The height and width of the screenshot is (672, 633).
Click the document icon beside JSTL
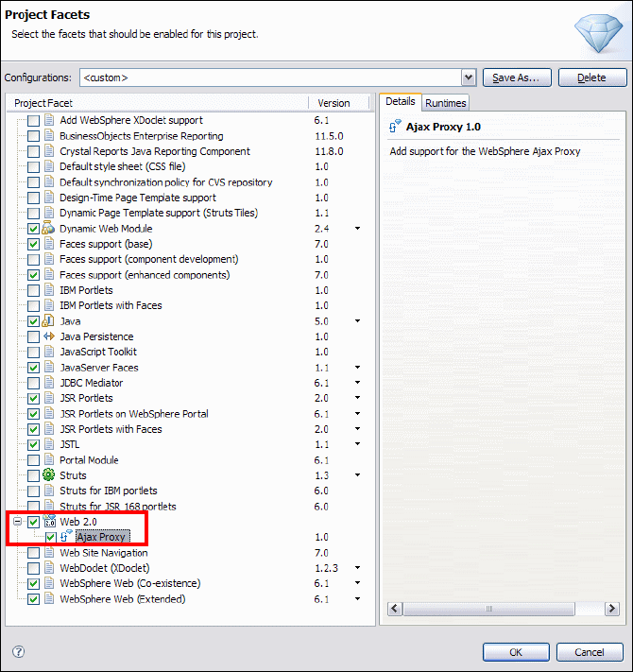tap(49, 444)
